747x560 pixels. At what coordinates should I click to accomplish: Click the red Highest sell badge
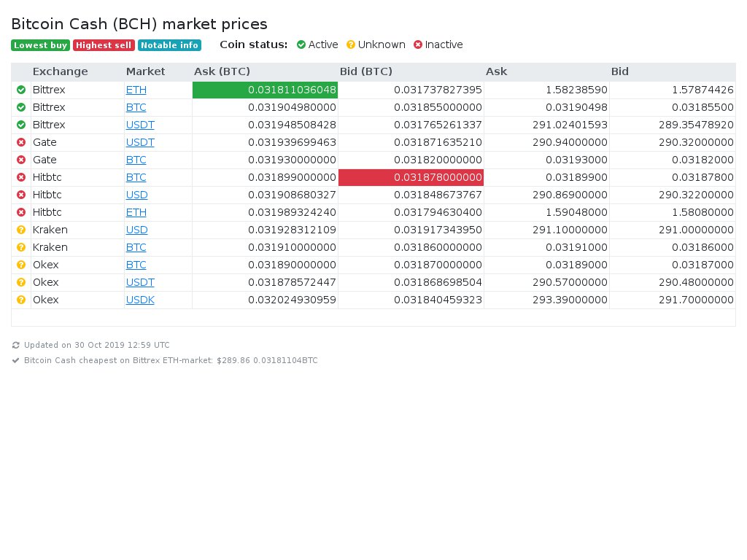point(104,45)
